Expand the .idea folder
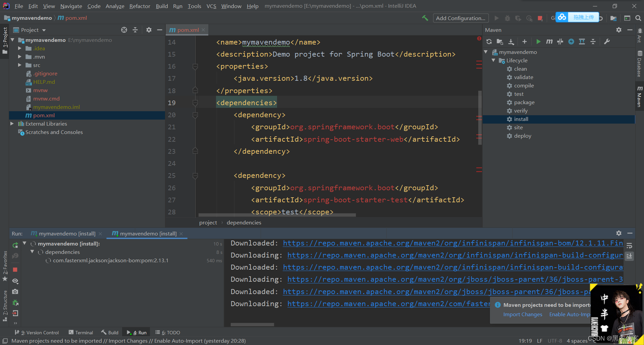This screenshot has height=345, width=644. click(x=19, y=48)
